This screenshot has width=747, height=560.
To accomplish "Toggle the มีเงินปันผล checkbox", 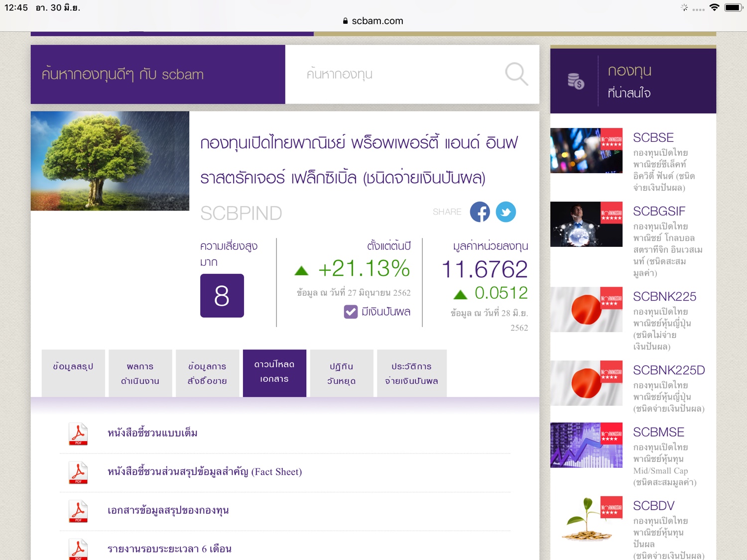I will click(x=351, y=312).
